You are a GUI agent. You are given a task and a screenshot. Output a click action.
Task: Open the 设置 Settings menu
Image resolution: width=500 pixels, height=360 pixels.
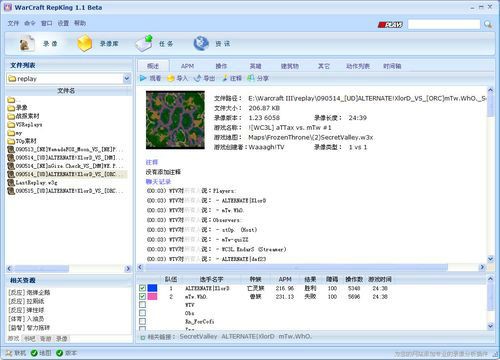(63, 23)
